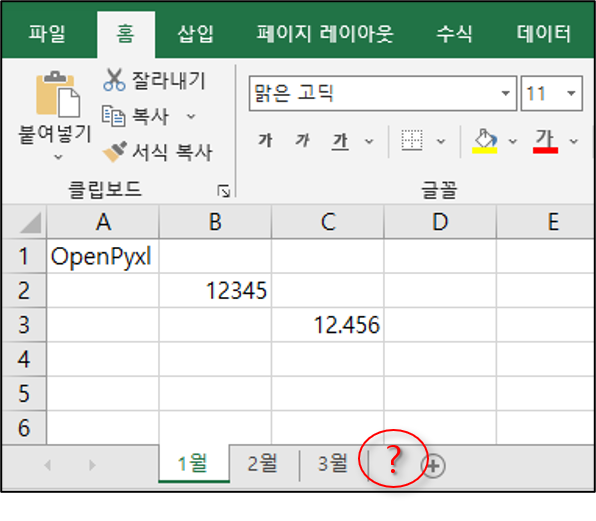Select column C header
Screen dimensions: 596x521
328,222
